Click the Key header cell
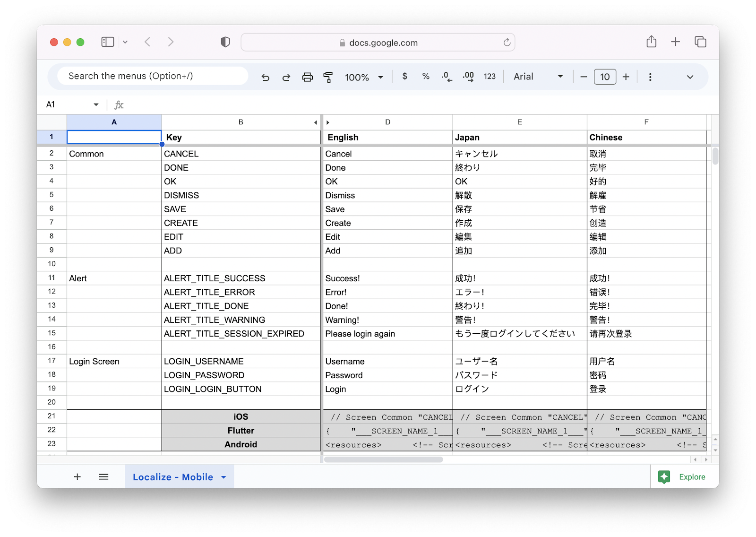The height and width of the screenshot is (537, 756). [241, 137]
